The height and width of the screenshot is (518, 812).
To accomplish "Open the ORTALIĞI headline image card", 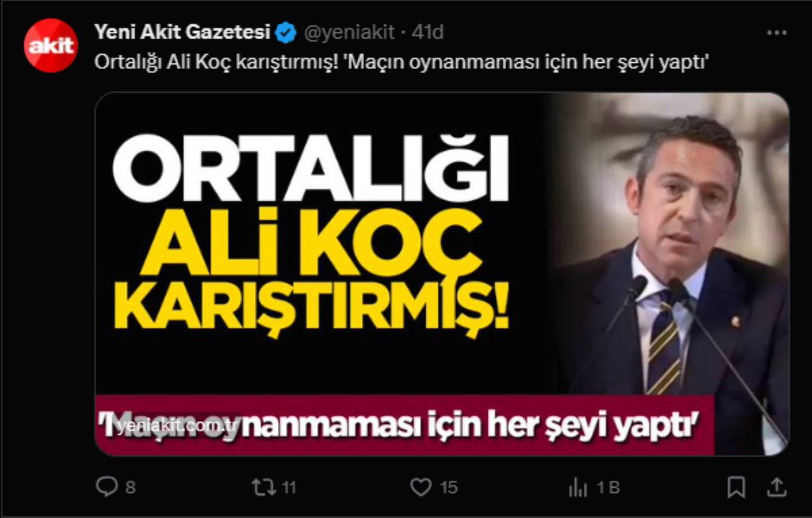I will (442, 274).
